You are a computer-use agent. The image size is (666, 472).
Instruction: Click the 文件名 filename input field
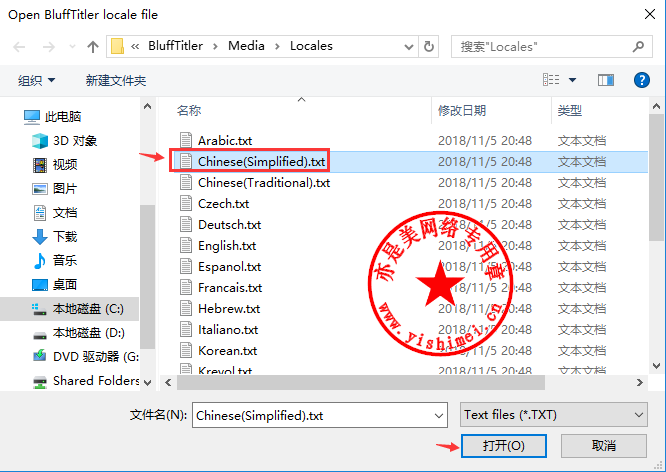point(320,415)
